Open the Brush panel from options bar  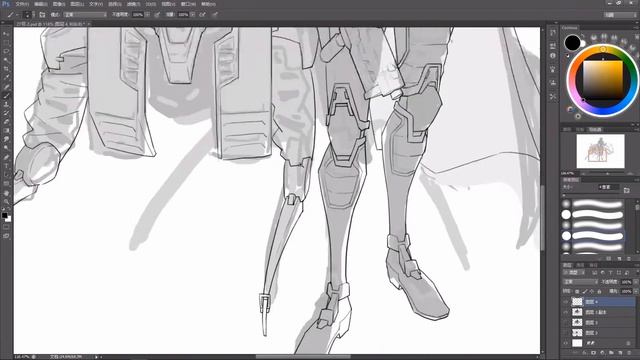point(42,14)
